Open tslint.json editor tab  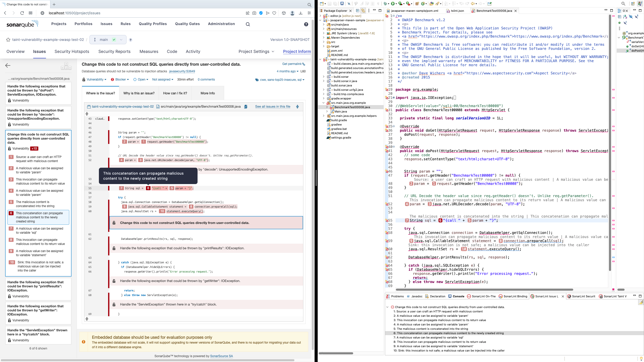click(x=455, y=11)
